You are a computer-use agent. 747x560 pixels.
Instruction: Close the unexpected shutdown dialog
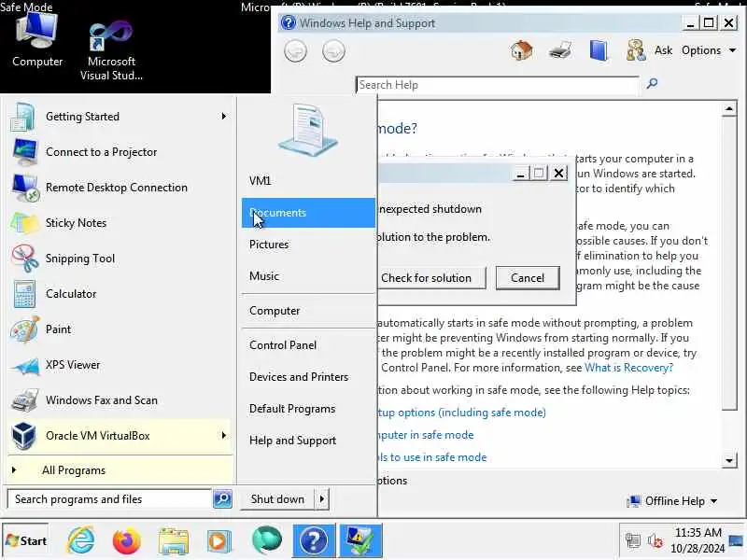tap(558, 173)
